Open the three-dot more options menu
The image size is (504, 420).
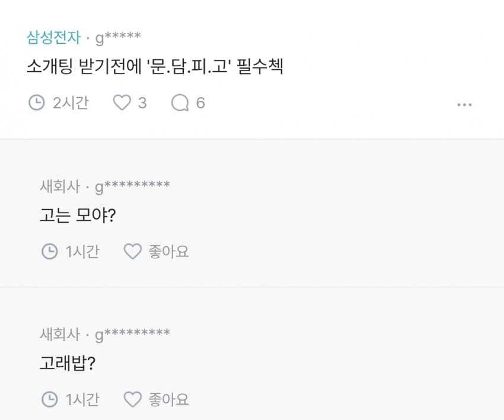[464, 105]
